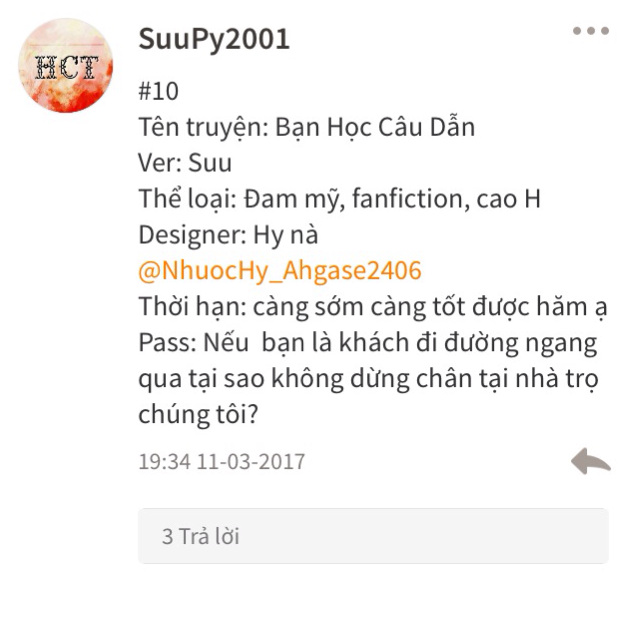Click the Pass: label text
The height and width of the screenshot is (631, 631).
click(167, 343)
